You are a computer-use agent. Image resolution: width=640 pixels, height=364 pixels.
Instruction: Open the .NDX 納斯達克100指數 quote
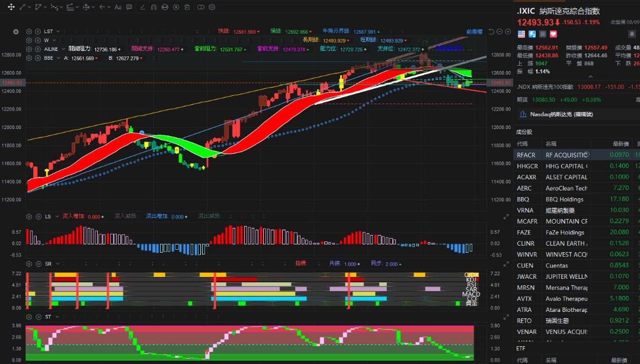(x=578, y=87)
